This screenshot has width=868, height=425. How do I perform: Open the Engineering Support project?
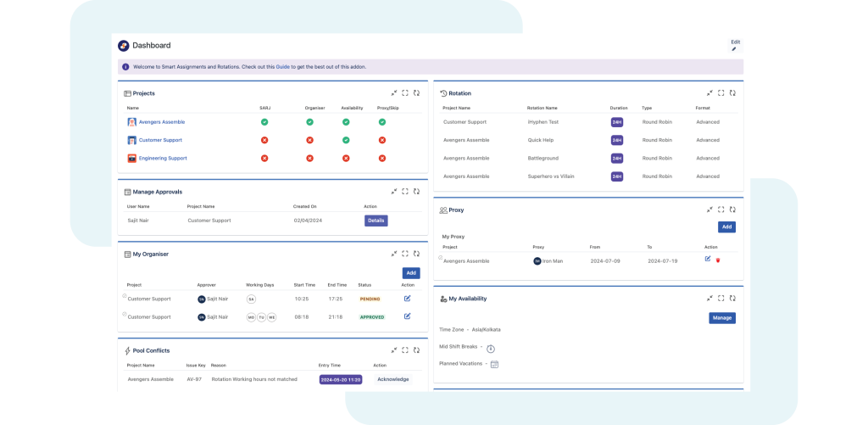(x=163, y=159)
